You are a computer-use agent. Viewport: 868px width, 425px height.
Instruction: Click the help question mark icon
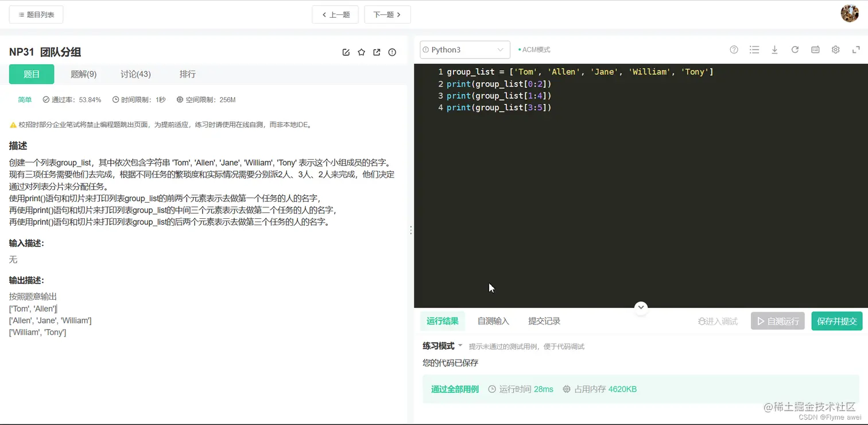(x=734, y=49)
